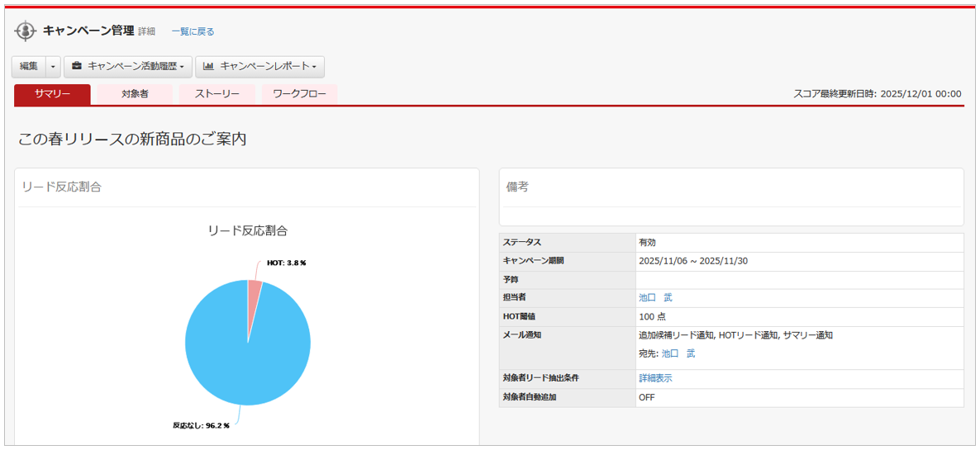The width and height of the screenshot is (980, 450).
Task: Expand the キャンペーンレポート menu caret
Action: click(314, 68)
